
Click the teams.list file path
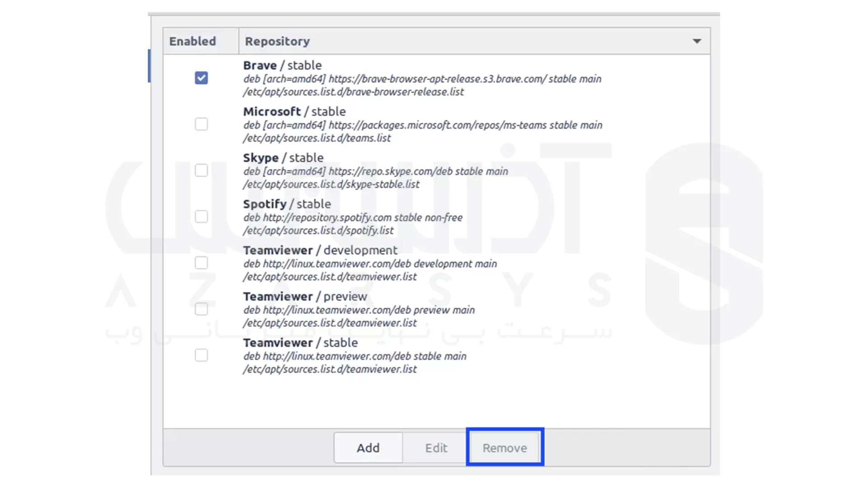point(317,138)
